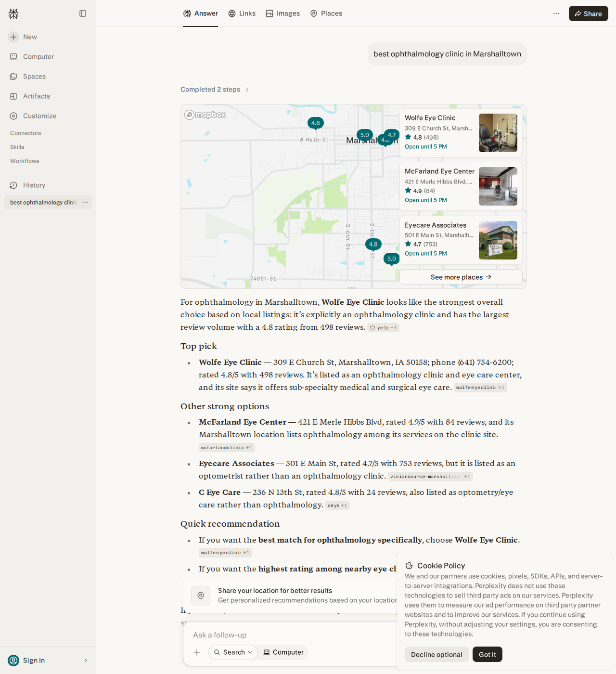616x674 pixels.
Task: Open Spaces from the sidebar
Action: tap(34, 77)
